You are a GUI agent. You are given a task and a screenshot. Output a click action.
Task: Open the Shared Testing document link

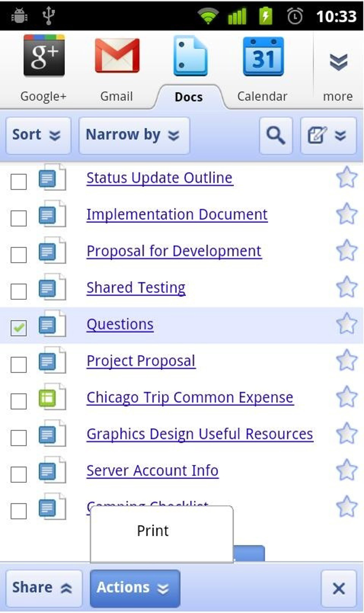136,288
